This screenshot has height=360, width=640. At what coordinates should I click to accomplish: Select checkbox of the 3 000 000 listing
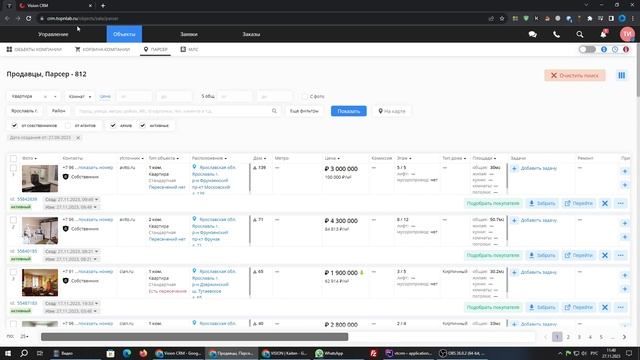(13, 168)
